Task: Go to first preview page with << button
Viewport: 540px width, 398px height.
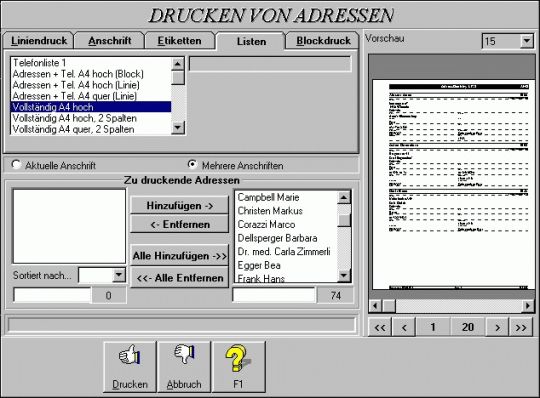Action: pyautogui.click(x=380, y=327)
